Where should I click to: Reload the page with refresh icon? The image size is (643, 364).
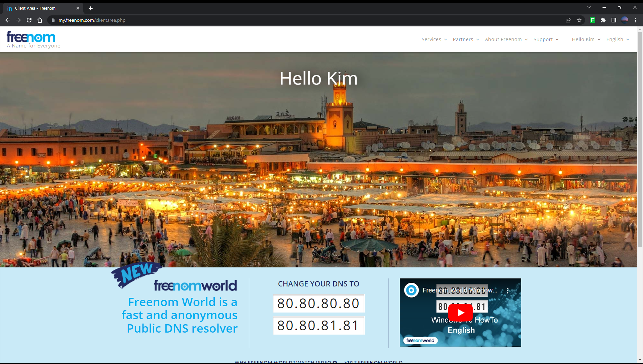[29, 20]
